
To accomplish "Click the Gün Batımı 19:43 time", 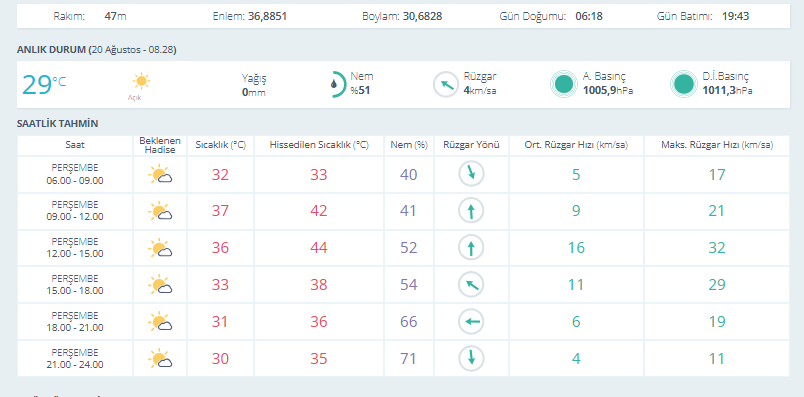I will point(735,16).
